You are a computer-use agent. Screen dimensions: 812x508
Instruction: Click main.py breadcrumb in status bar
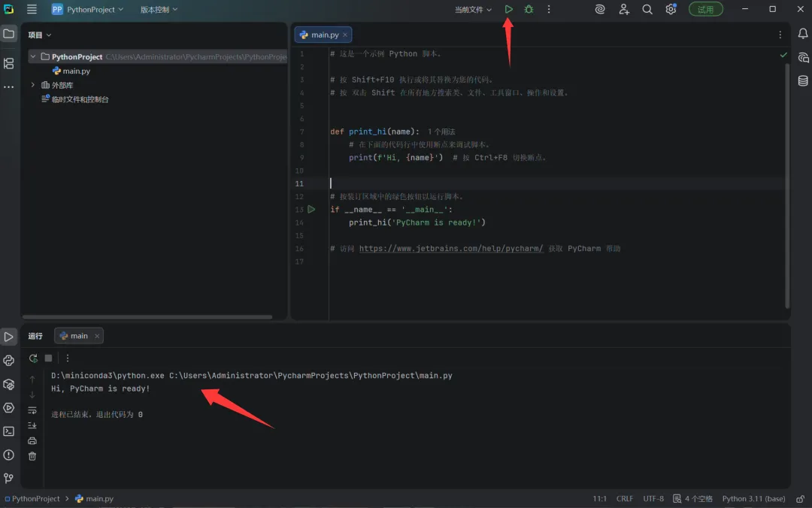95,499
